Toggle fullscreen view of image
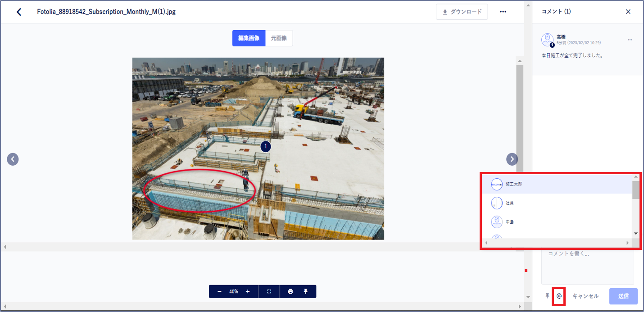Viewport: 644px width, 312px height. (x=269, y=291)
